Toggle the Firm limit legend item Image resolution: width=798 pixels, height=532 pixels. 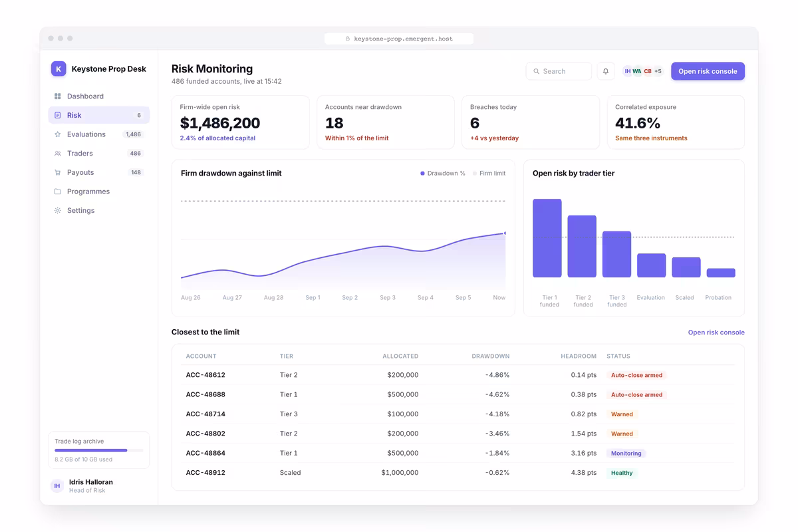489,174
